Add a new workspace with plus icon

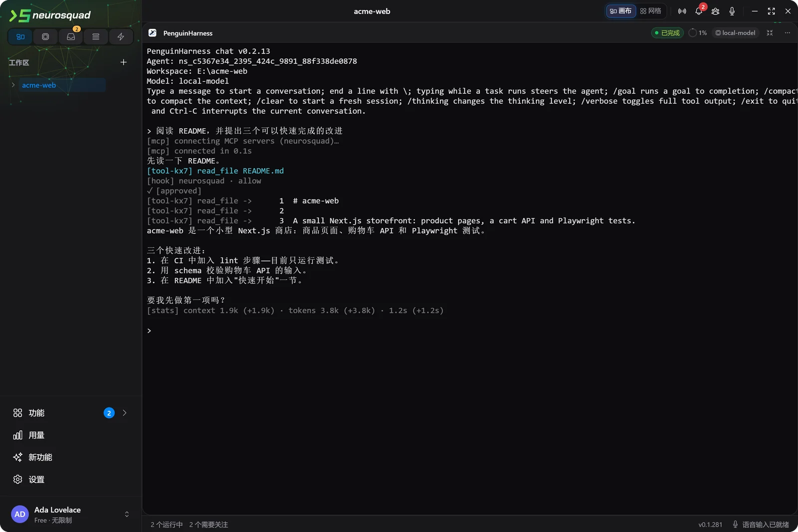click(x=124, y=62)
